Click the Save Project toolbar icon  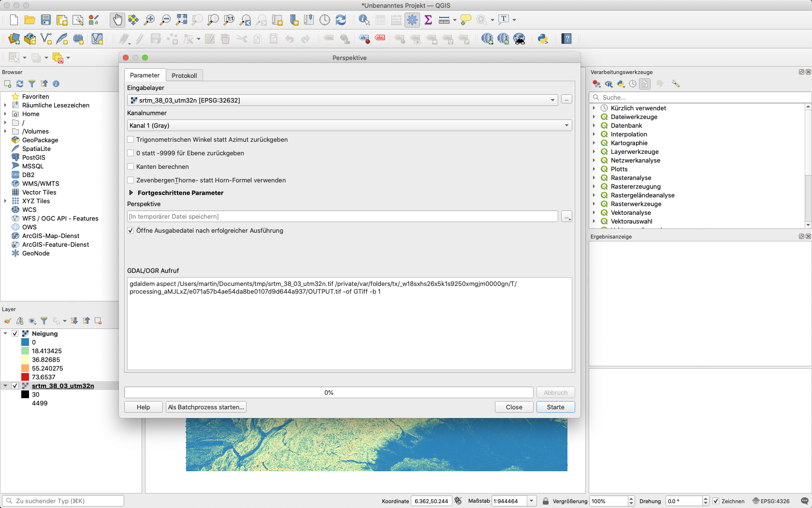point(46,20)
